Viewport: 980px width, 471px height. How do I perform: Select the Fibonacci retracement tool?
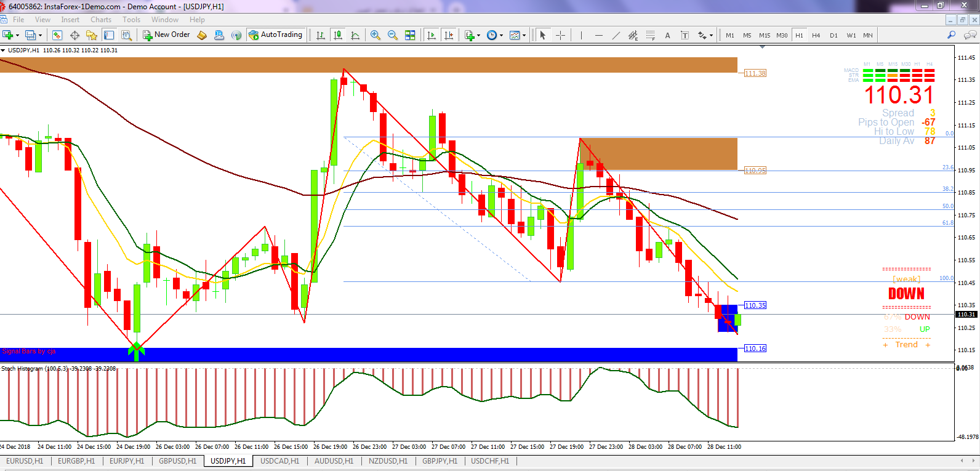[650, 35]
